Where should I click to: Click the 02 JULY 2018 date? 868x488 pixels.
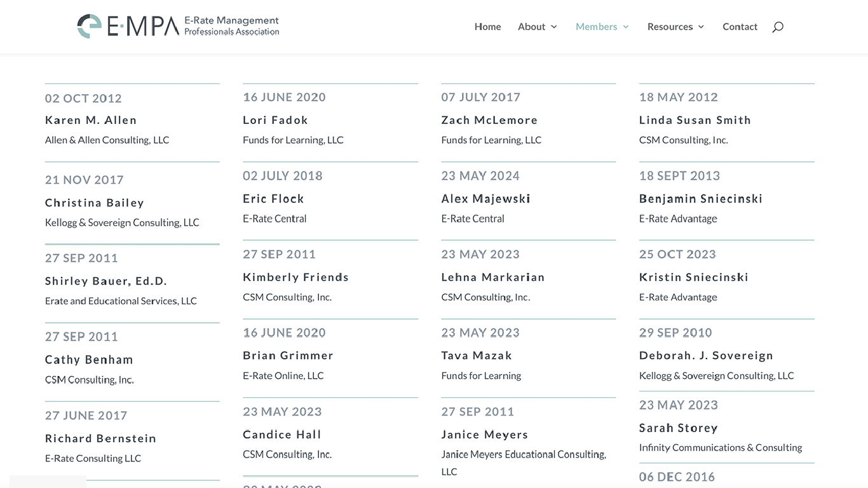click(x=283, y=176)
